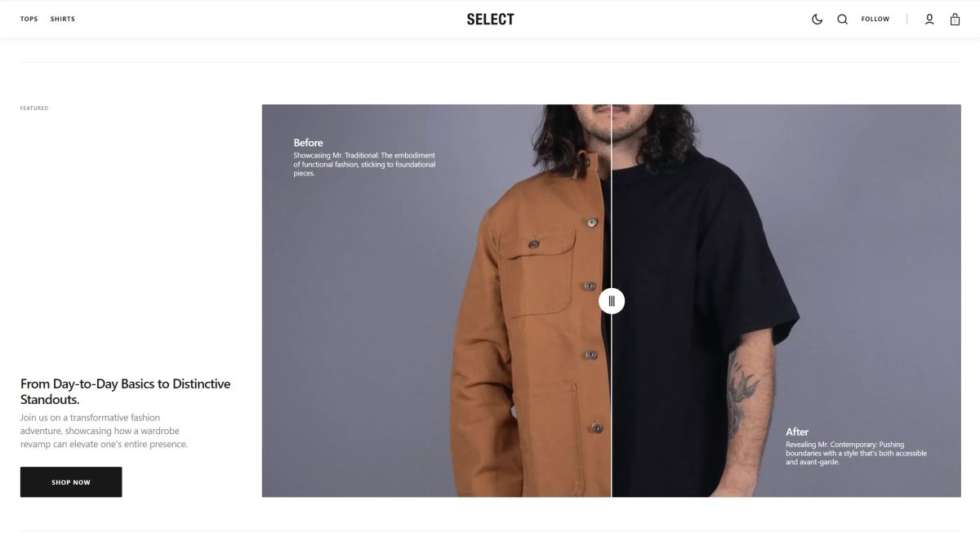Open the shopping bag icon
Screen dimensions: 980x550
955,20
